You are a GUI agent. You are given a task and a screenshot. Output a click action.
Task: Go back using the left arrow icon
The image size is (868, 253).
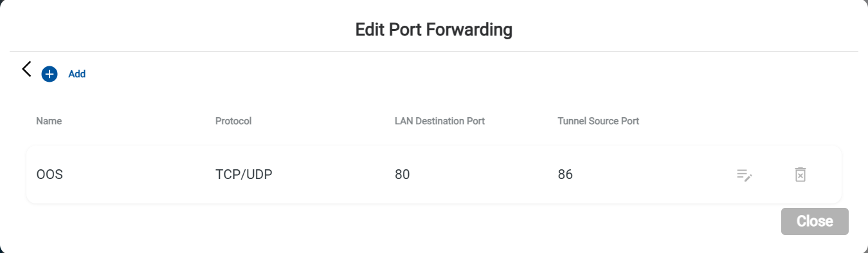click(x=26, y=70)
